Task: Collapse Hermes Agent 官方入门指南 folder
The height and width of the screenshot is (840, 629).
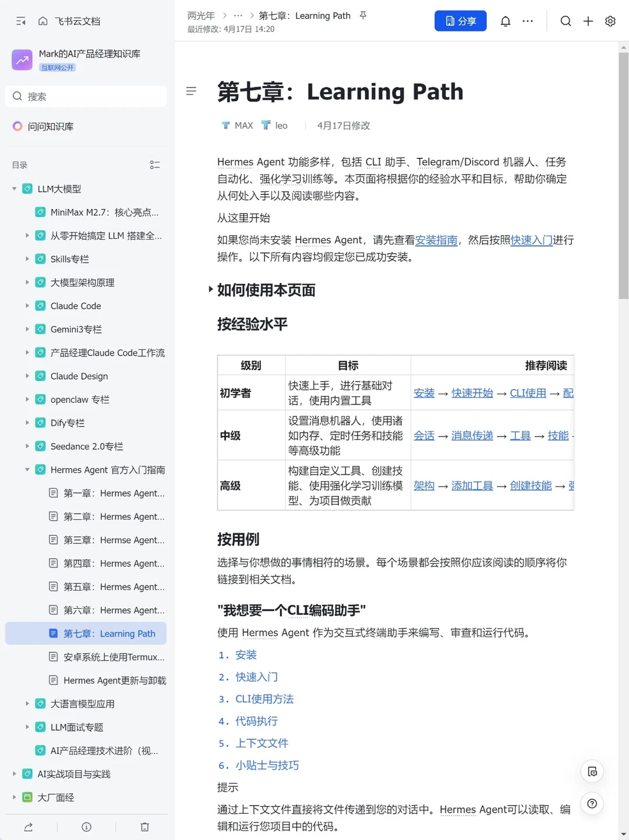Action: [27, 470]
